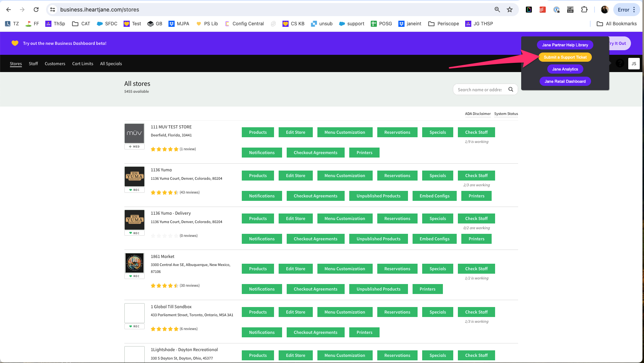Screen dimensions: 644x363
Task: Open the Cart Limits tab
Action: tap(83, 64)
